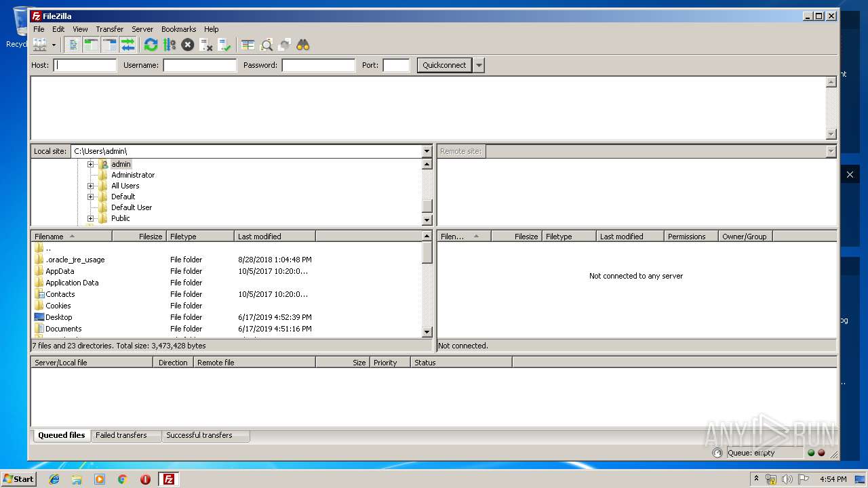868x488 pixels.
Task: Sort remote list by Permissions column
Action: pyautogui.click(x=691, y=237)
